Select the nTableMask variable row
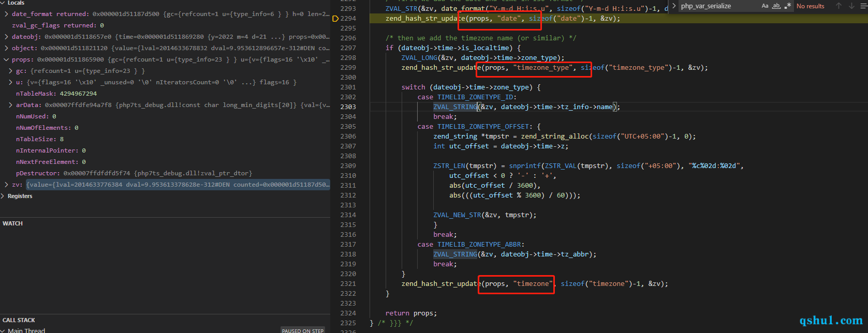Screen dimensions: 868x333 tap(165, 94)
